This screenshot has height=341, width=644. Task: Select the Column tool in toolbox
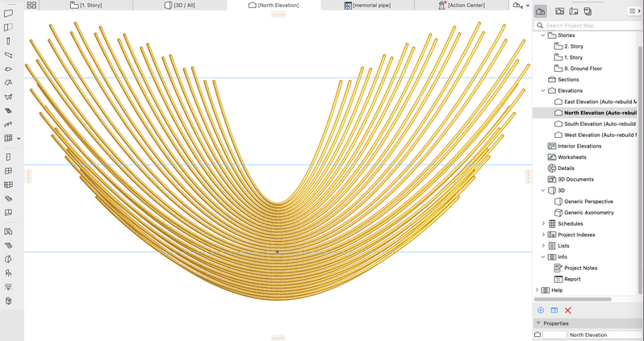coord(8,41)
